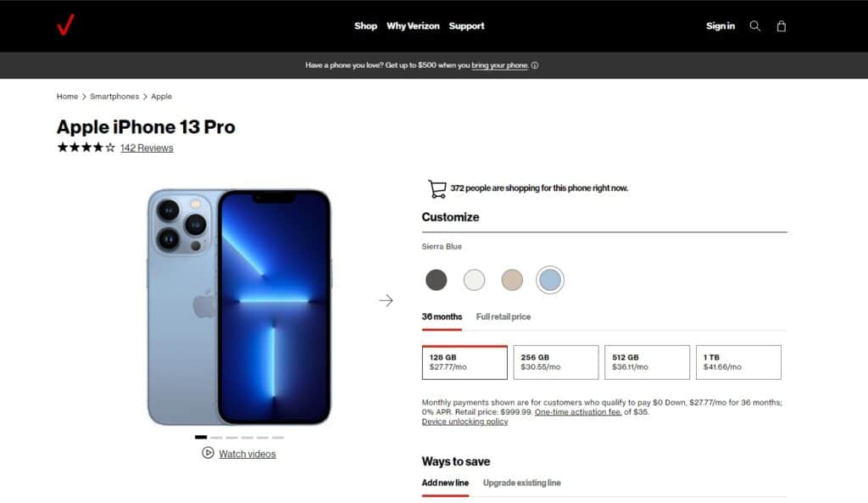Open the search magnifier icon
The height and width of the screenshot is (503, 868).
pos(754,26)
